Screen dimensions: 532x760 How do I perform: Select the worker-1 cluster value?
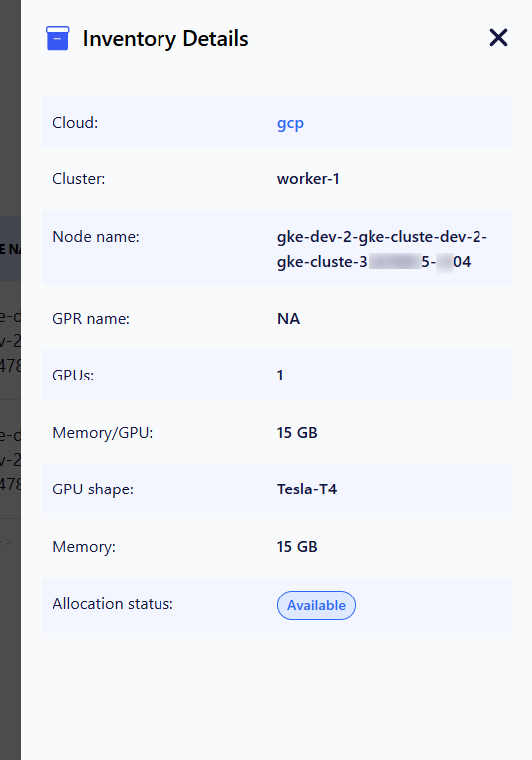tap(308, 179)
